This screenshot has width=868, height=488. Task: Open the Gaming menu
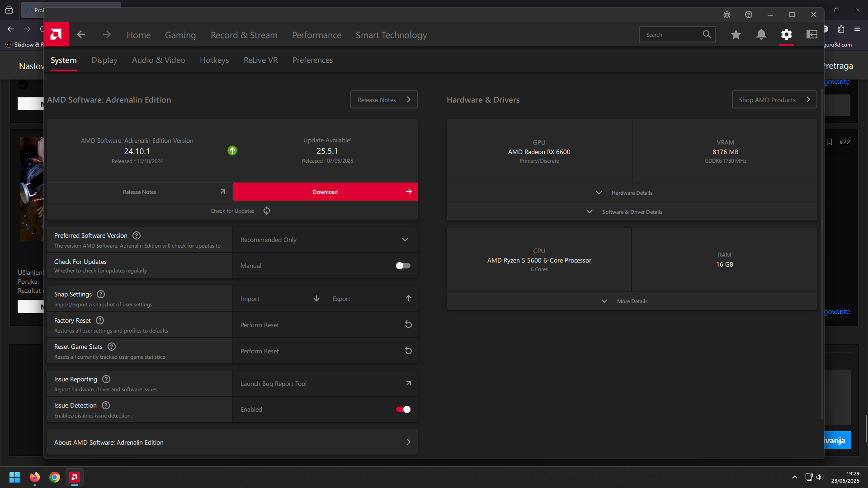coord(180,35)
